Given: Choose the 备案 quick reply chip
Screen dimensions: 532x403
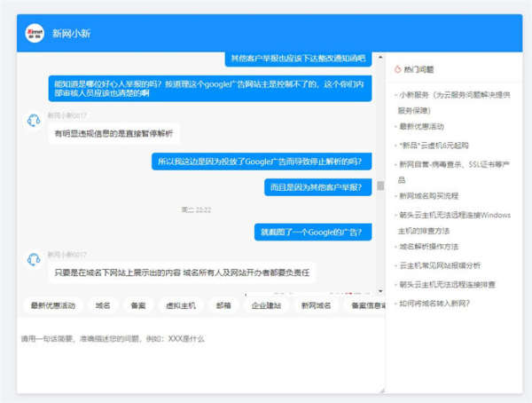Looking at the screenshot, I should pos(138,305).
